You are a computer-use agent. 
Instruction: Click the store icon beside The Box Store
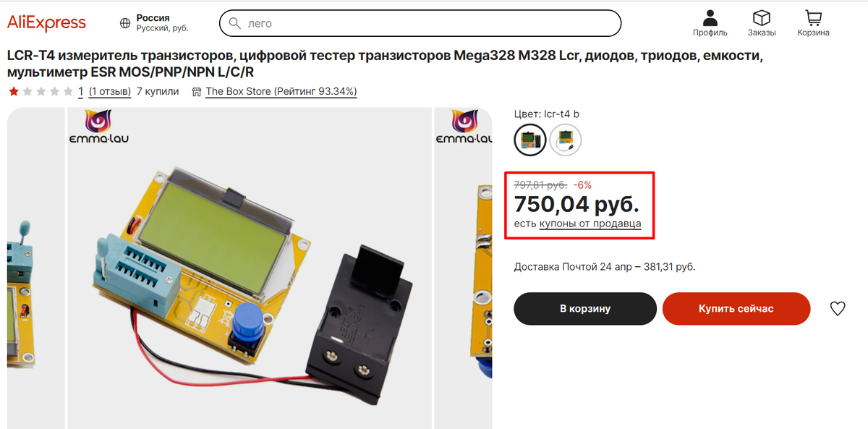click(x=197, y=92)
